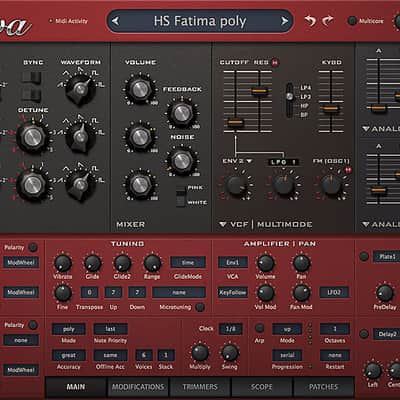This screenshot has height=400, width=400.
Task: Switch to the MODIFICATIONS tab
Action: (x=138, y=387)
